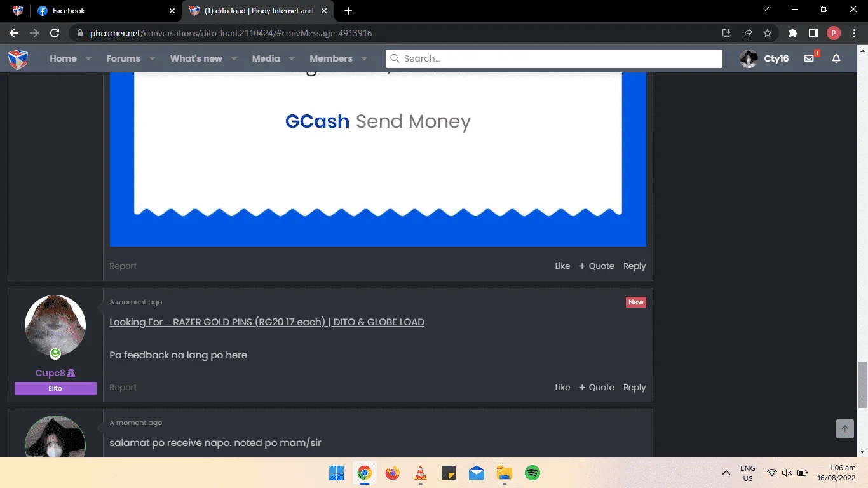Viewport: 868px width, 488px height.
Task: Expand the Media dropdown arrow
Action: click(292, 58)
